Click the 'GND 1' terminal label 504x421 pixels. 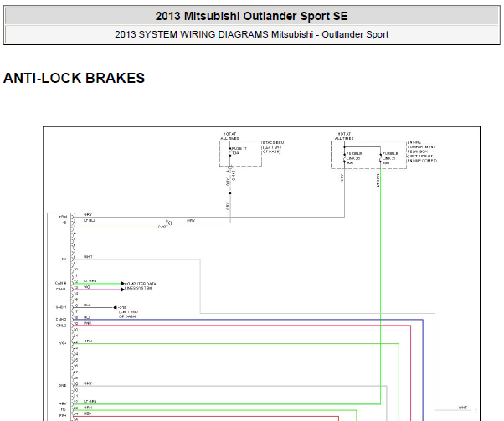pyautogui.click(x=61, y=307)
